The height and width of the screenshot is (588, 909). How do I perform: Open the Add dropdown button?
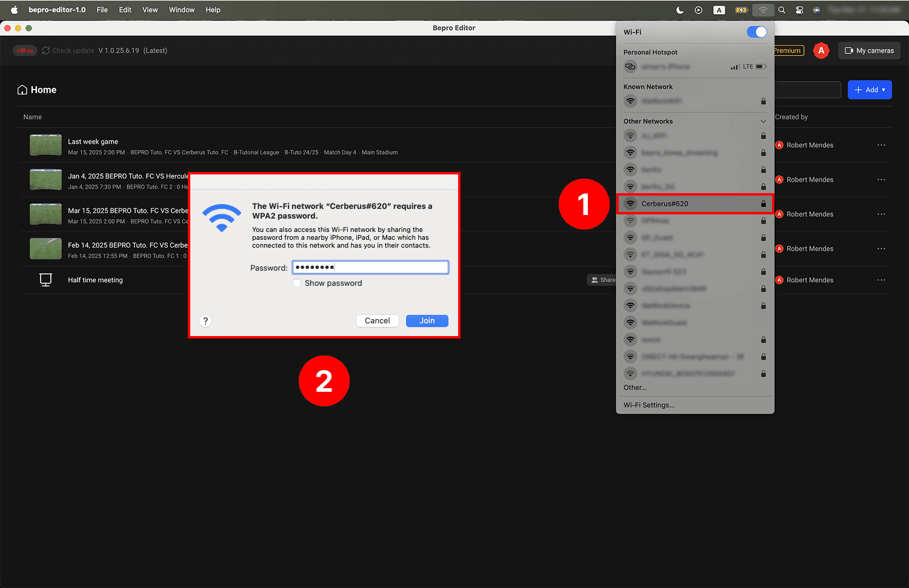(870, 90)
